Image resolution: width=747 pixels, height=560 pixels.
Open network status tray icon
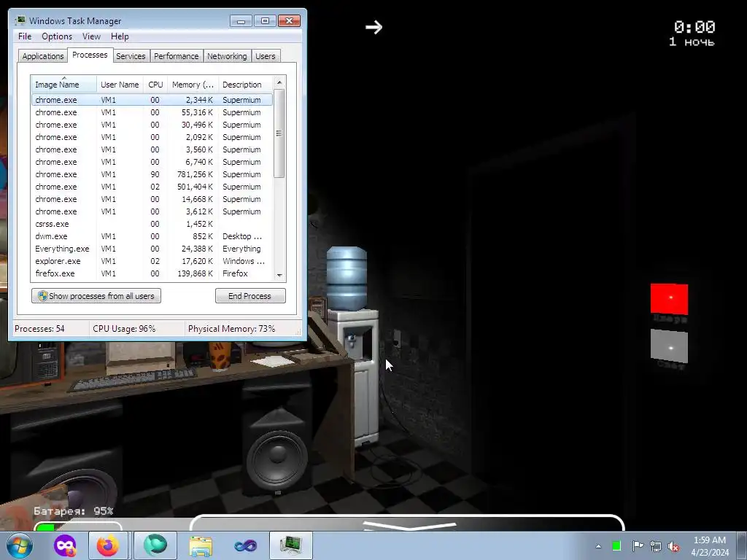pyautogui.click(x=656, y=546)
